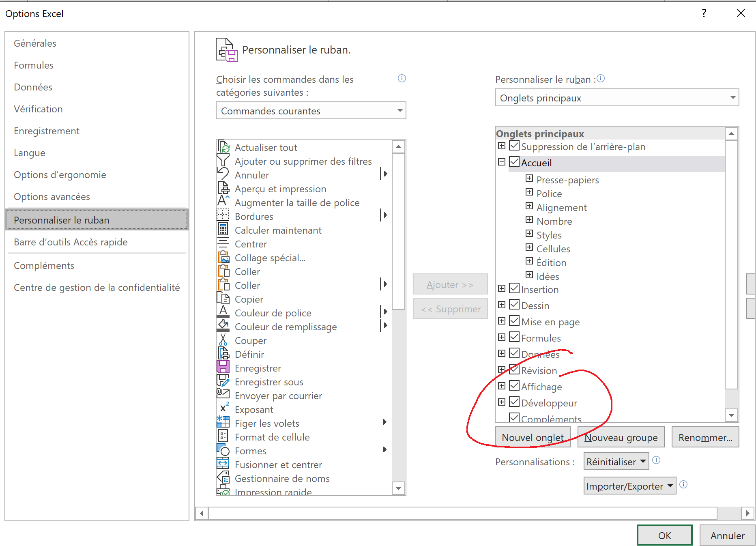The width and height of the screenshot is (756, 546).
Task: Click the ribbon tabs tree scroll-down arrow
Action: [731, 415]
